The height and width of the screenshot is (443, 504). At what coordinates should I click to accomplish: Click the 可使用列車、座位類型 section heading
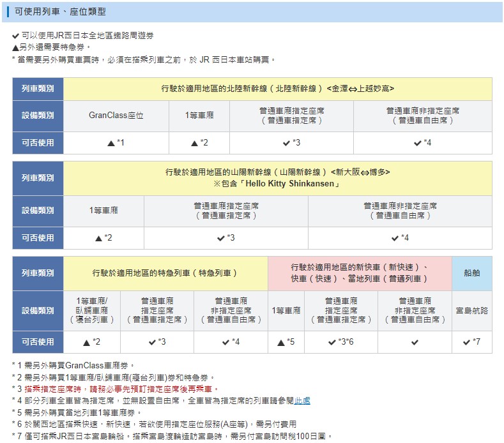point(60,11)
